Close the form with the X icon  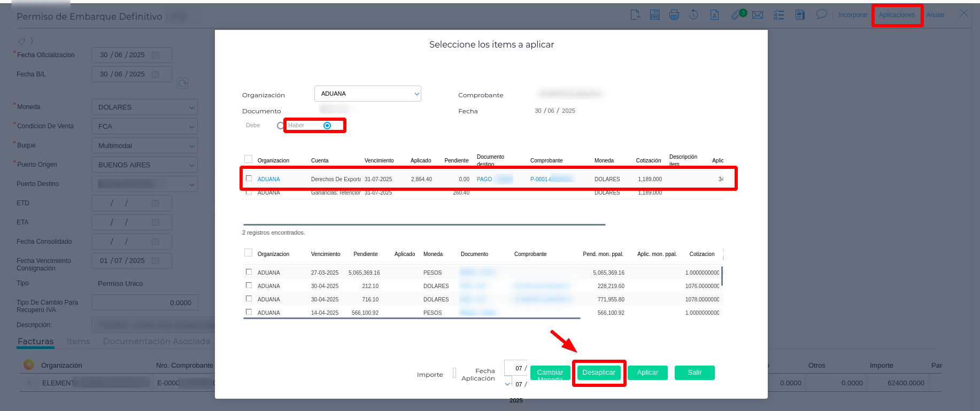963,13
